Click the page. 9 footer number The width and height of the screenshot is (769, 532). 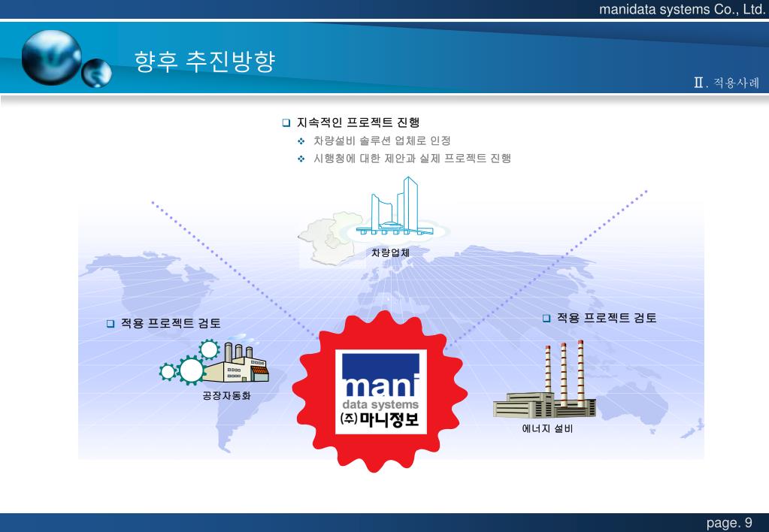click(x=729, y=523)
